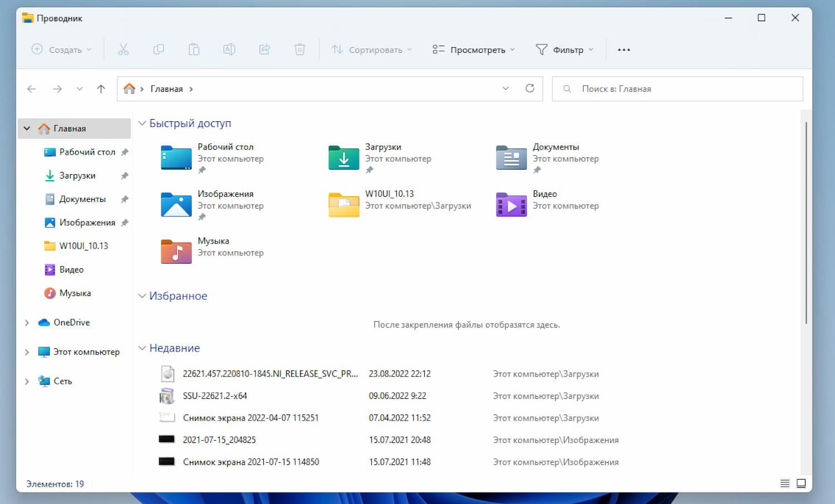Collapse the Избранное section

tap(142, 296)
